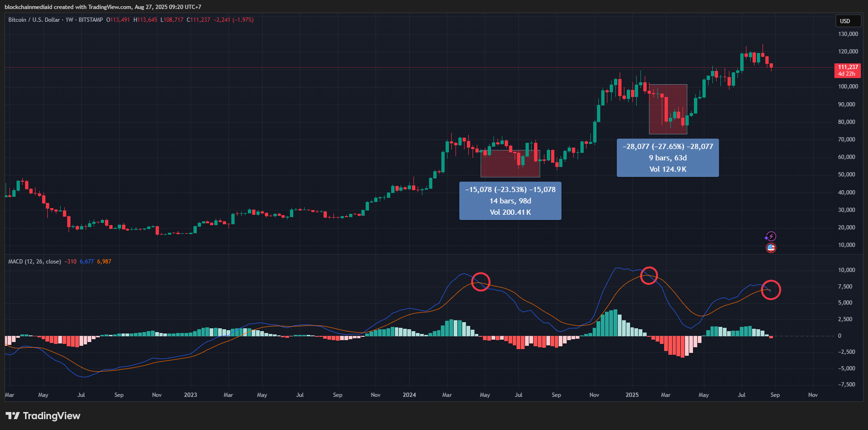
Task: Click the 2023 label on time axis
Action: click(191, 395)
